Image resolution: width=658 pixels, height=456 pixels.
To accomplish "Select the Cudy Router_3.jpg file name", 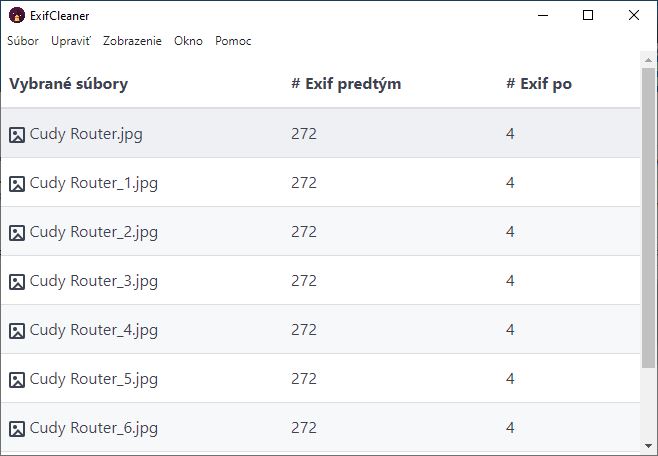I will click(94, 281).
